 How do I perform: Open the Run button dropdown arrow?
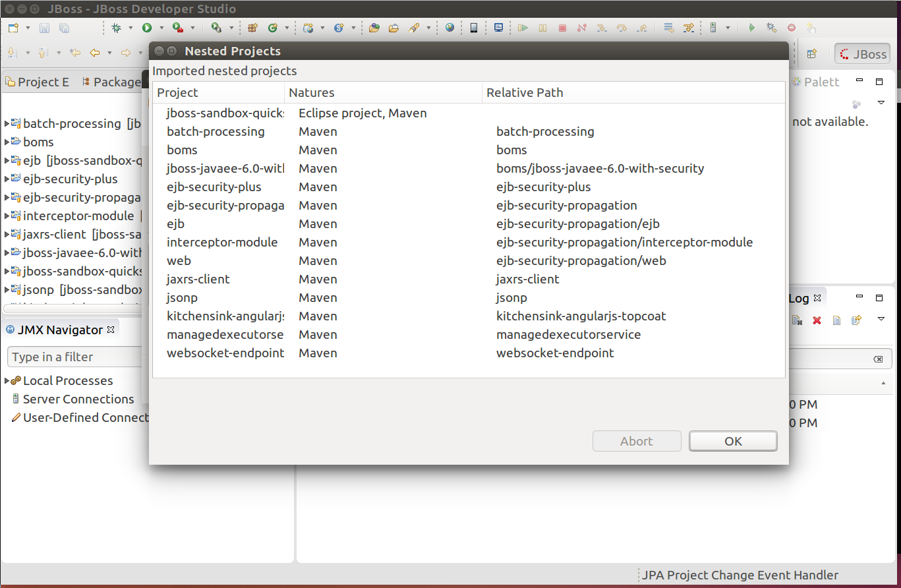tap(161, 28)
